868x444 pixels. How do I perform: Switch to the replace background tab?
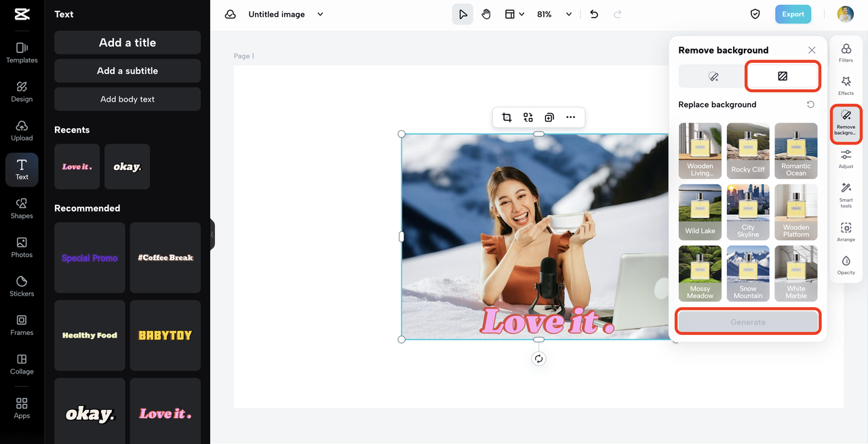coord(783,77)
